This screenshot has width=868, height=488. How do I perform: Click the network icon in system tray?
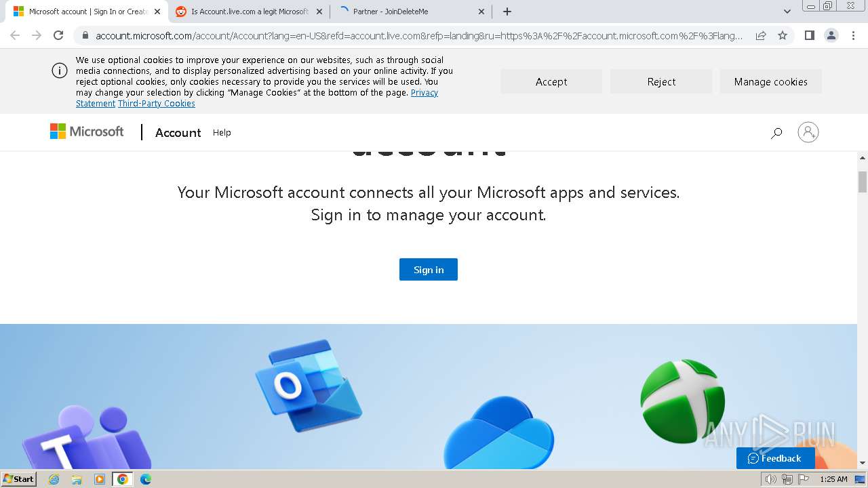(x=787, y=479)
